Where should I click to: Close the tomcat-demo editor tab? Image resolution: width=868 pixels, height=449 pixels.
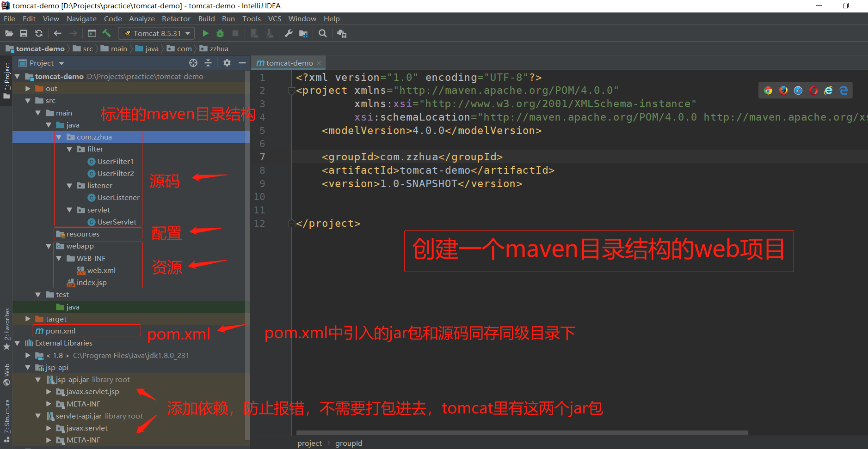[x=319, y=63]
